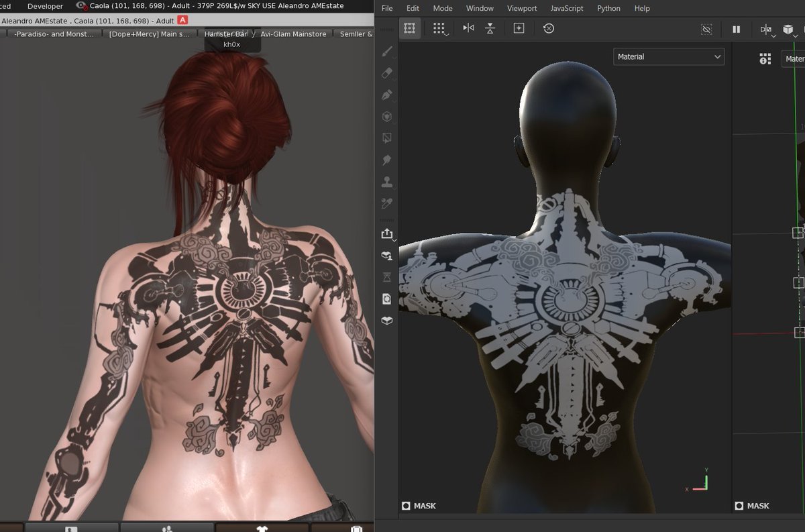805x532 pixels.
Task: Select the Projection pen tool
Action: click(x=387, y=95)
